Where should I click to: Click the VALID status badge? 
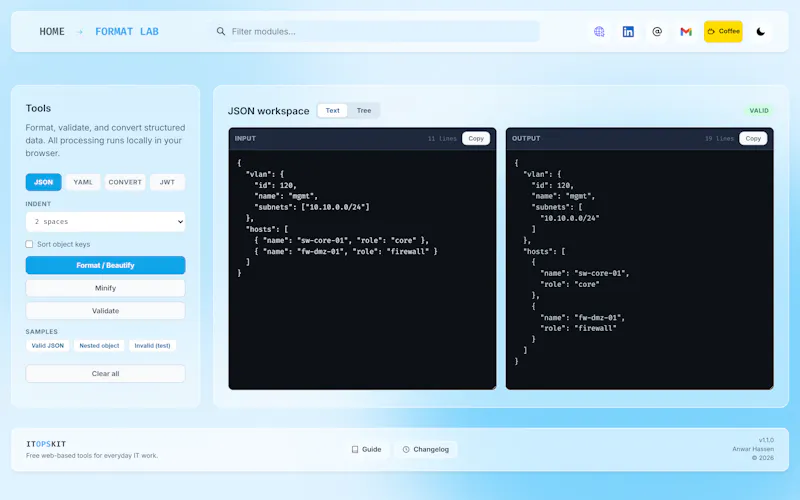tap(759, 111)
